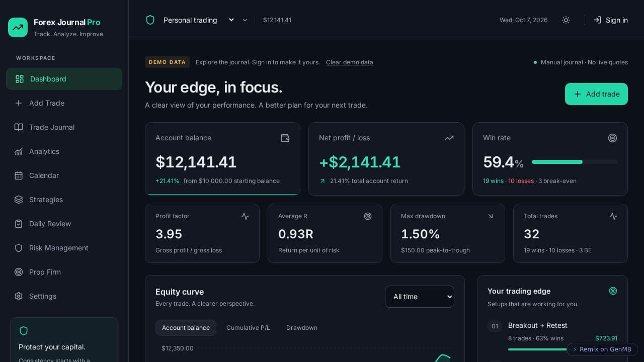The width and height of the screenshot is (644, 362).
Task: Click the Trade Journal book icon
Action: (x=19, y=127)
